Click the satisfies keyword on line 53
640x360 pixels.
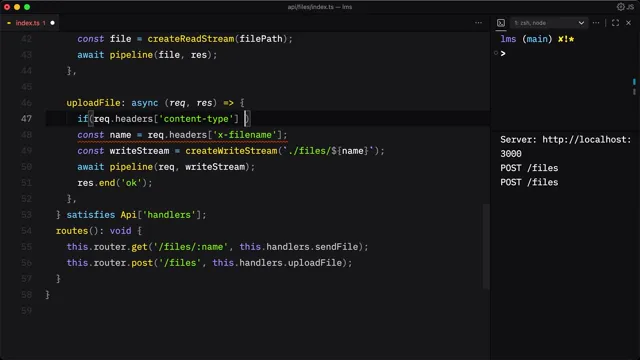(91, 215)
